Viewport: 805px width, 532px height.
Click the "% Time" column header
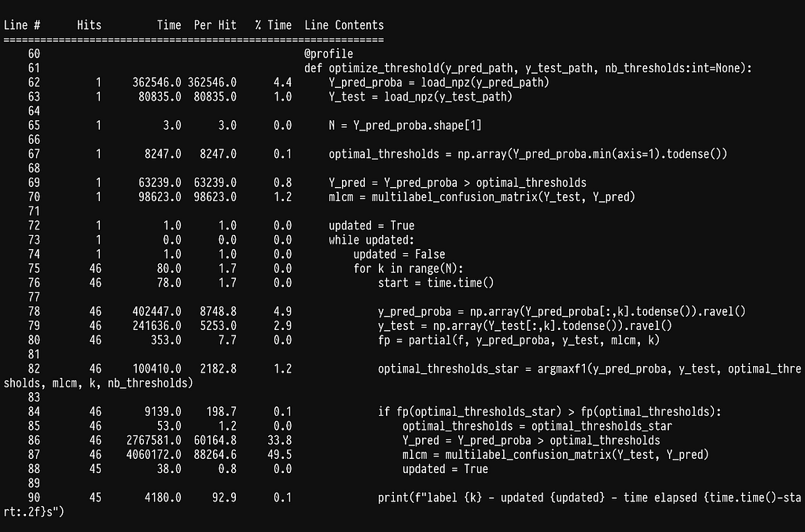point(273,25)
